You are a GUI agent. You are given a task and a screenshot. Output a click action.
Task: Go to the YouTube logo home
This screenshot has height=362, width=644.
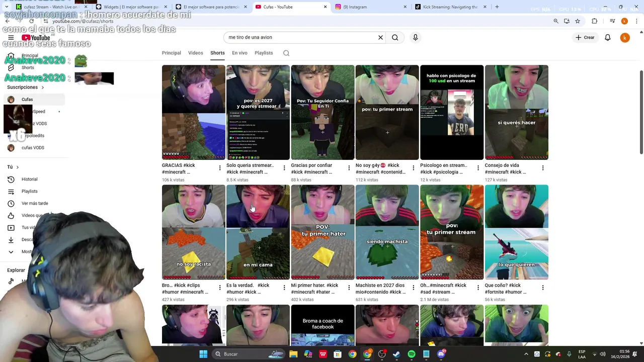coord(36,38)
